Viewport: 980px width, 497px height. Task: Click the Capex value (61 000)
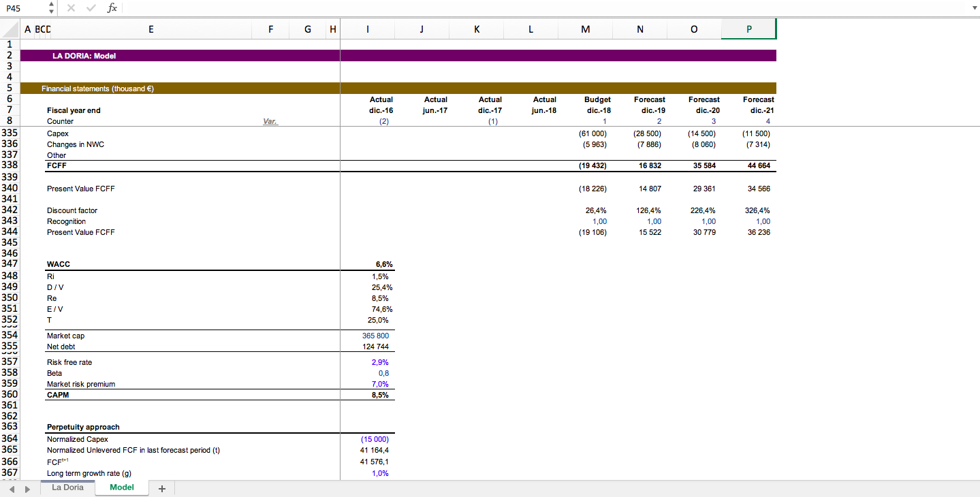[x=592, y=133]
